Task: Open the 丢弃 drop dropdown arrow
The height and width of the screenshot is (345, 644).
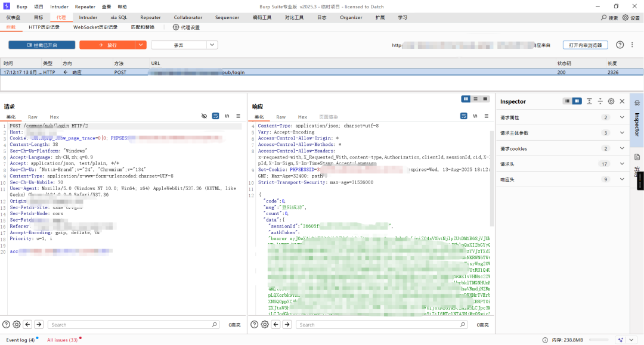Action: (x=212, y=45)
